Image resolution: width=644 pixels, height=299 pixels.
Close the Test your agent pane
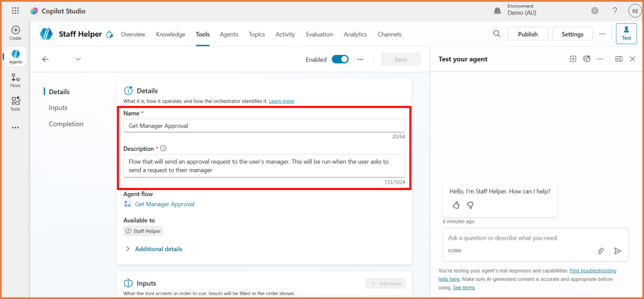(633, 59)
